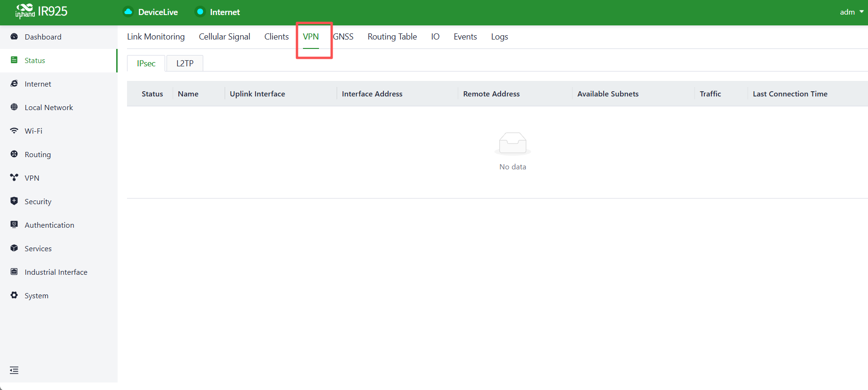This screenshot has width=868, height=390.
Task: Select the IPsec sub-tab
Action: [146, 64]
